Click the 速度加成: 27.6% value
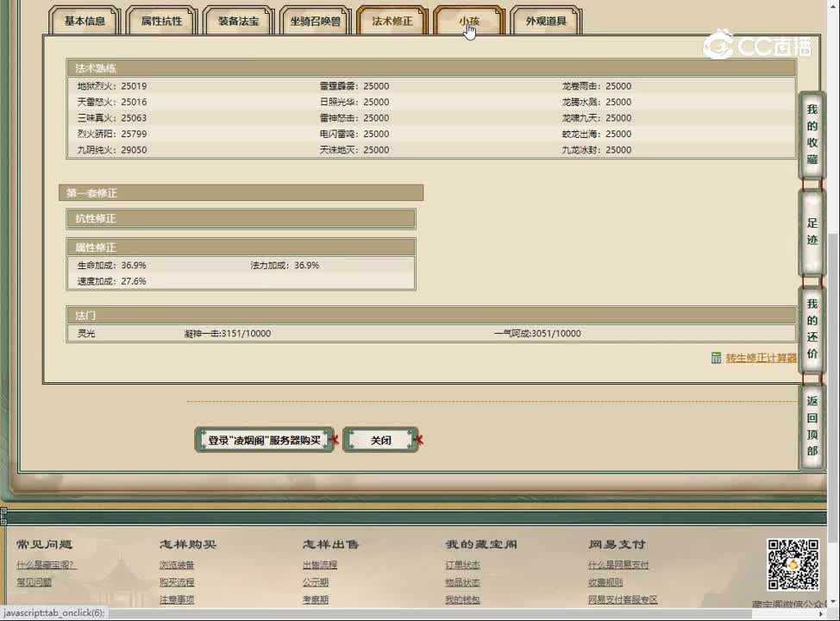The image size is (840, 621). click(111, 281)
